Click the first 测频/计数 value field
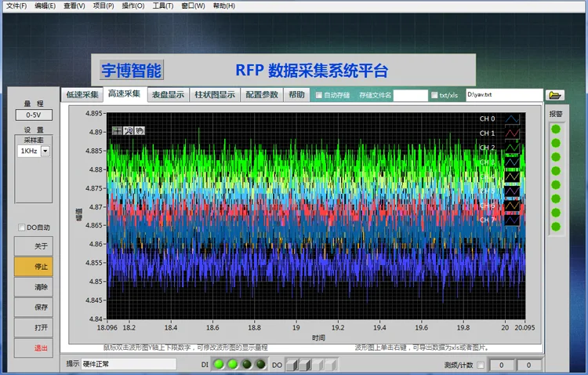 pos(502,366)
